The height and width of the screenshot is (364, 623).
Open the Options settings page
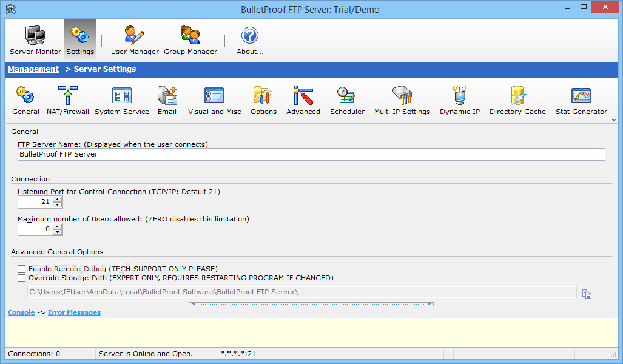click(x=263, y=101)
